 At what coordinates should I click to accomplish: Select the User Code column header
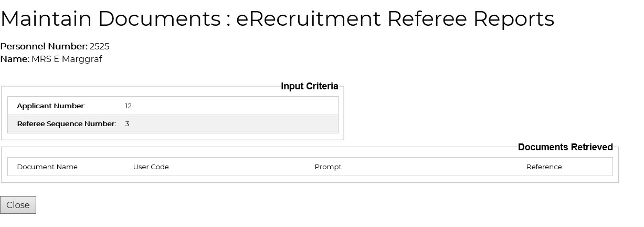click(x=151, y=167)
